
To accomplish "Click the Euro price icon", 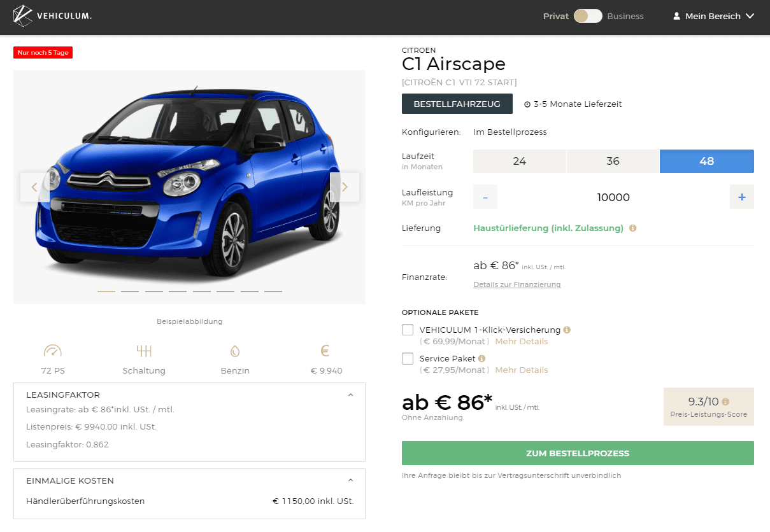I will click(x=325, y=351).
